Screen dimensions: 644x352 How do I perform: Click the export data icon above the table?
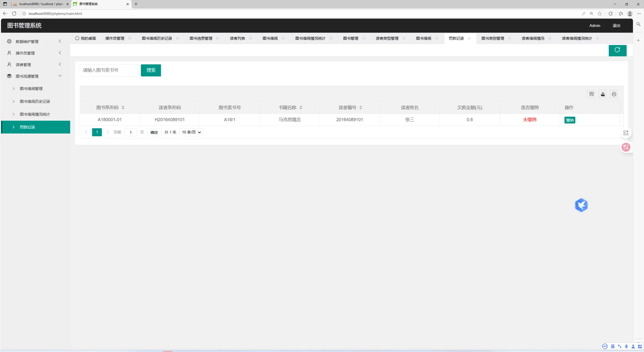602,94
